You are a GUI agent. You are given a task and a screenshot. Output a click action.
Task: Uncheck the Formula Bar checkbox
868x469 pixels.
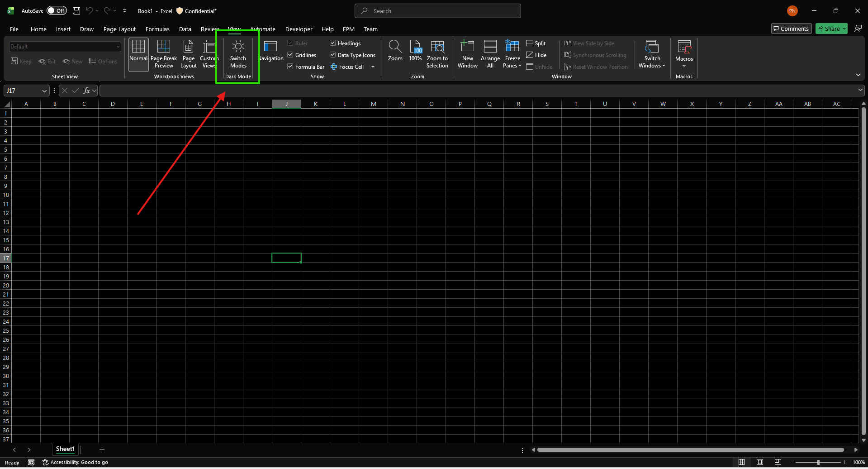click(x=290, y=67)
